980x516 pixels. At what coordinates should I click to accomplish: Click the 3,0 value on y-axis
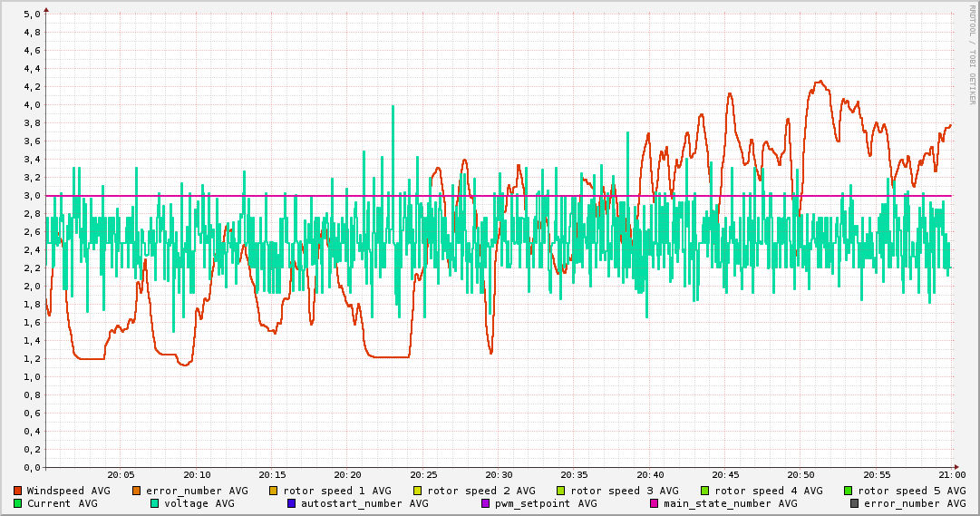coord(31,196)
